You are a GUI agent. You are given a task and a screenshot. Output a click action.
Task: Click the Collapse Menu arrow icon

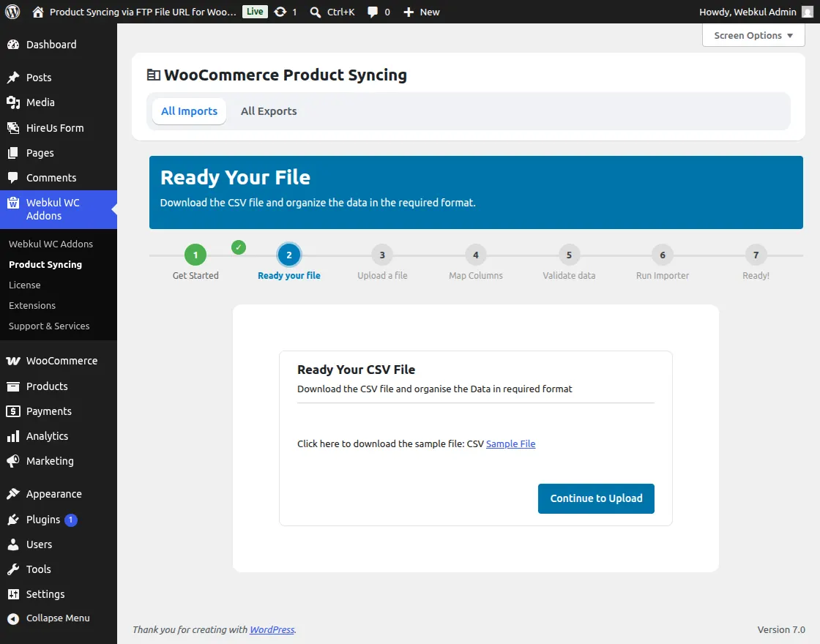(x=13, y=618)
